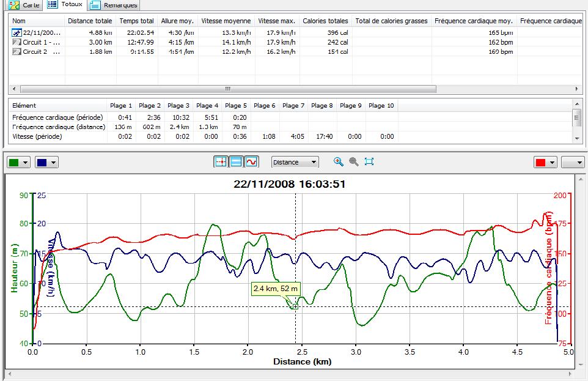This screenshot has width=588, height=381.
Task: Click the activity icon beside 22/11/200...
Action: (x=17, y=32)
